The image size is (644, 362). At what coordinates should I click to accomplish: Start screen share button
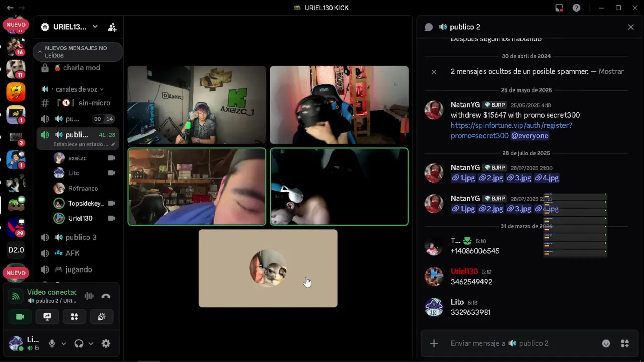tap(47, 317)
